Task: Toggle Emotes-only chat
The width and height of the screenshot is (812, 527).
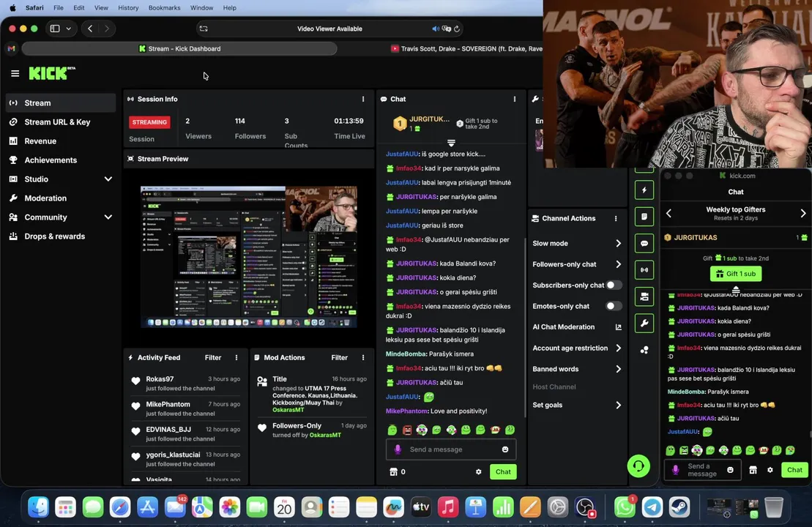Action: pos(614,306)
